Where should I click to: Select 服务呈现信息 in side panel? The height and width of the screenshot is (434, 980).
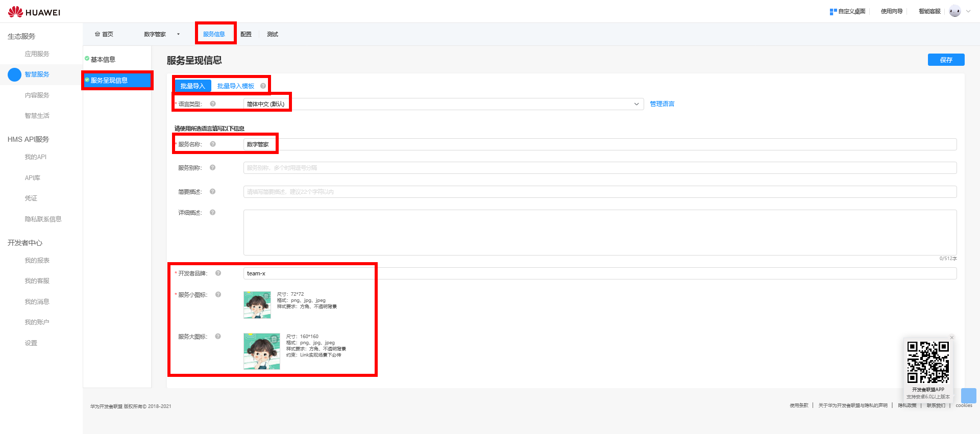pyautogui.click(x=117, y=80)
